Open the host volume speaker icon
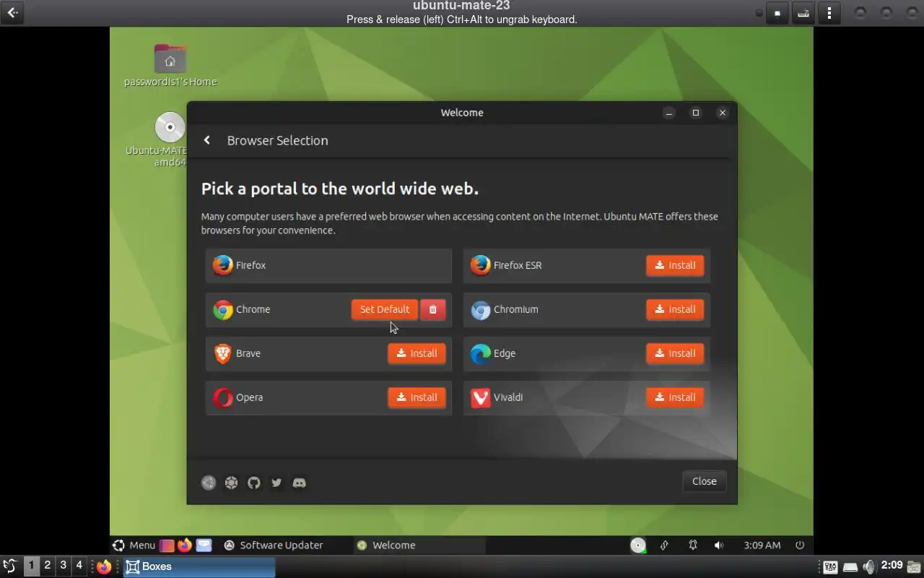 [869, 566]
